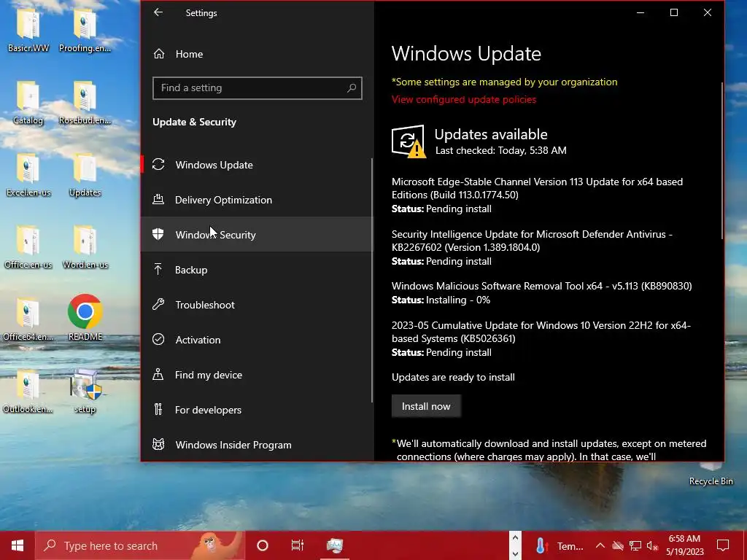
Task: Click the Last checked: Today, 5:38 AM text
Action: point(501,150)
